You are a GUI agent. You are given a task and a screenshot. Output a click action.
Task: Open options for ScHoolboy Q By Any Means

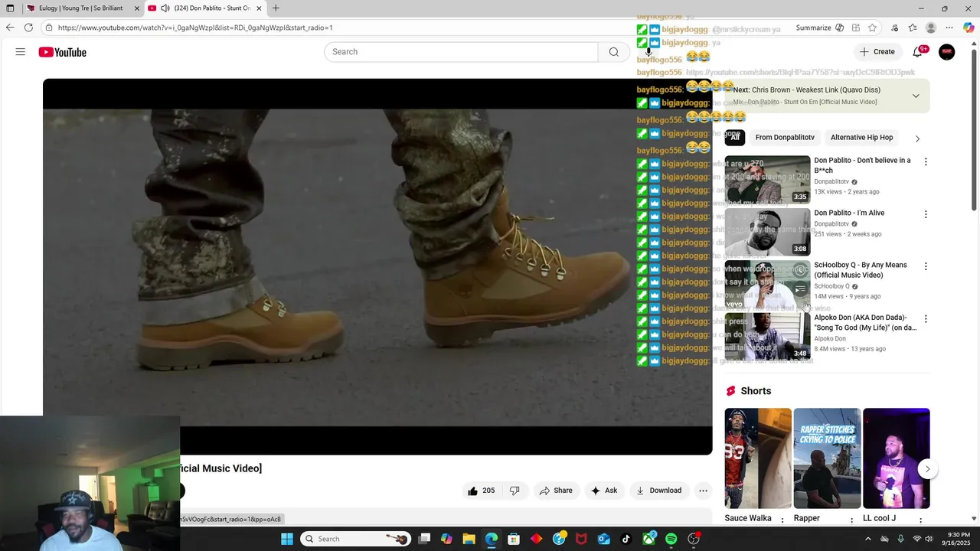coord(926,266)
